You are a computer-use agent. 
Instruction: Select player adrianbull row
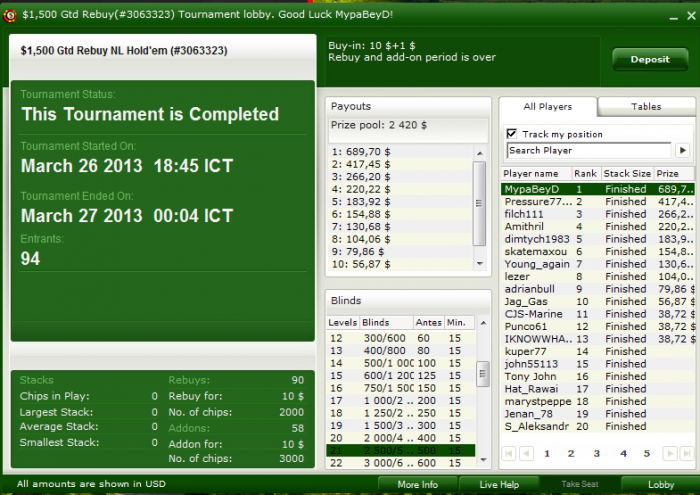click(x=598, y=289)
